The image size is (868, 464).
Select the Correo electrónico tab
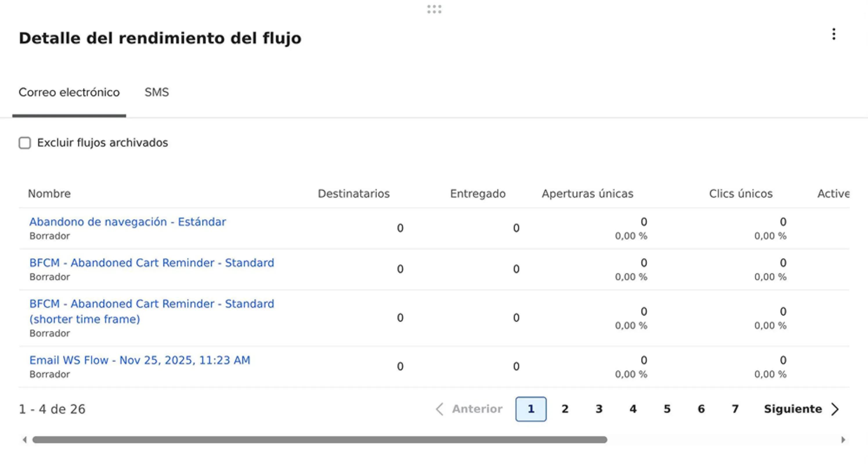coord(69,92)
